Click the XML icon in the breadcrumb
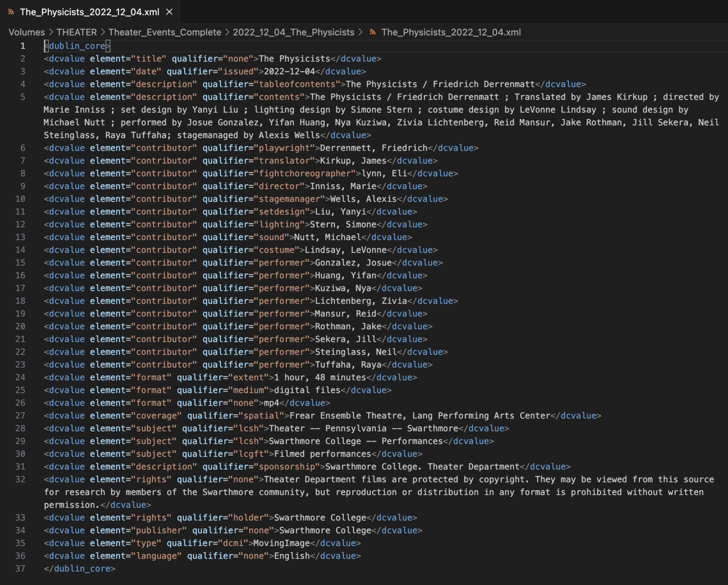This screenshot has height=585, width=728. coord(373,32)
